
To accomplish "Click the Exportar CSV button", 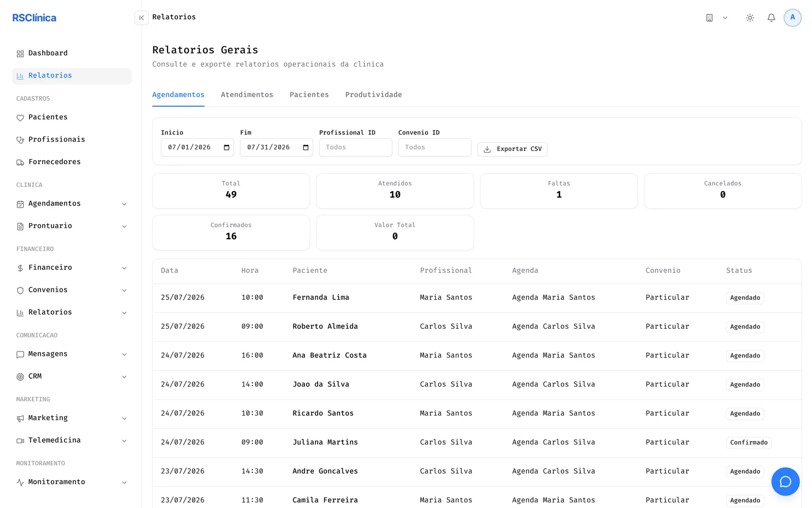I will (x=513, y=149).
